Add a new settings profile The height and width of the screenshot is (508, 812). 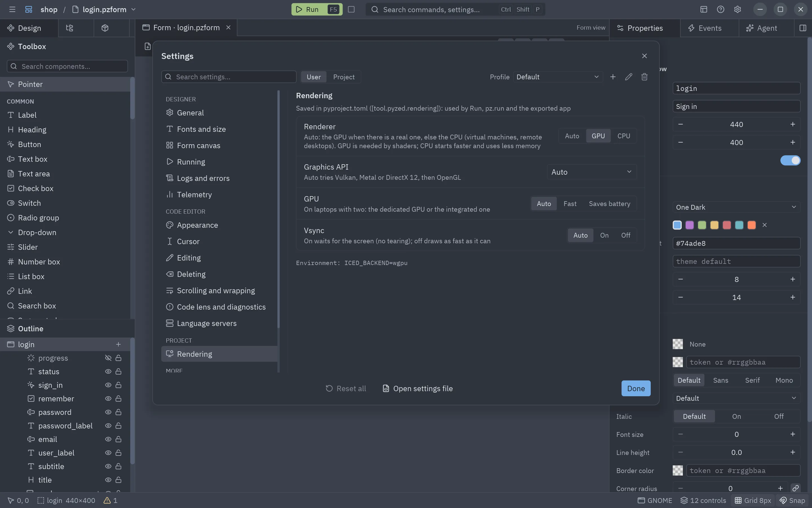tap(613, 77)
